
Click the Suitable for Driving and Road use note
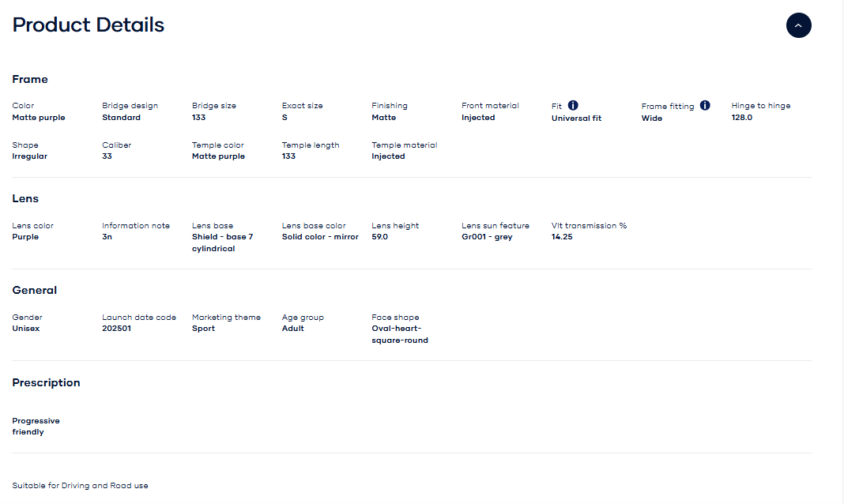80,485
